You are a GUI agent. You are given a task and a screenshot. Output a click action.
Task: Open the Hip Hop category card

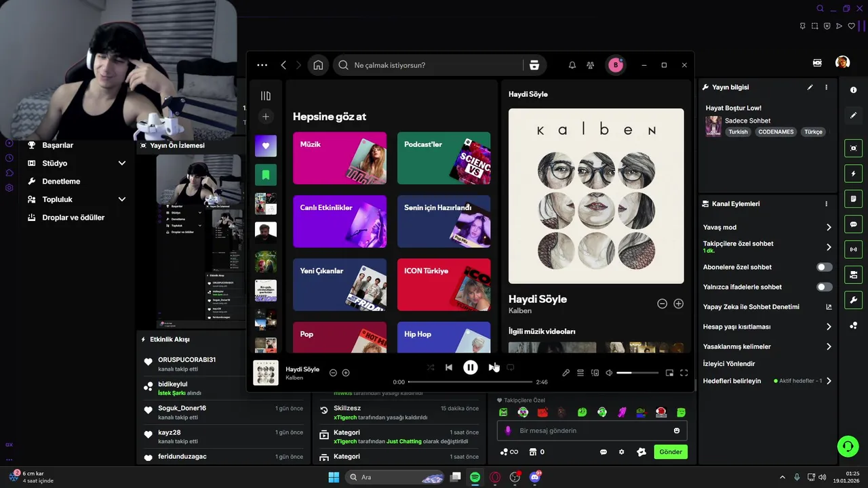(443, 338)
